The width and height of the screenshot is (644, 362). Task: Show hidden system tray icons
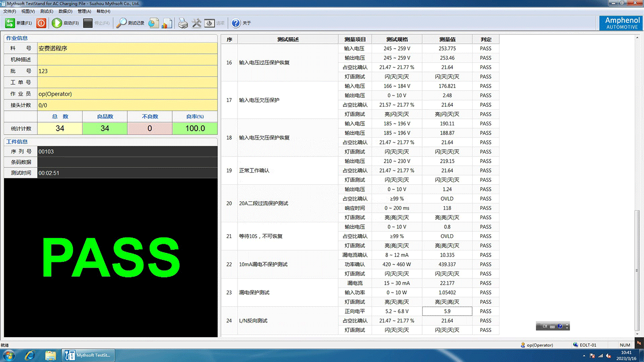click(584, 356)
